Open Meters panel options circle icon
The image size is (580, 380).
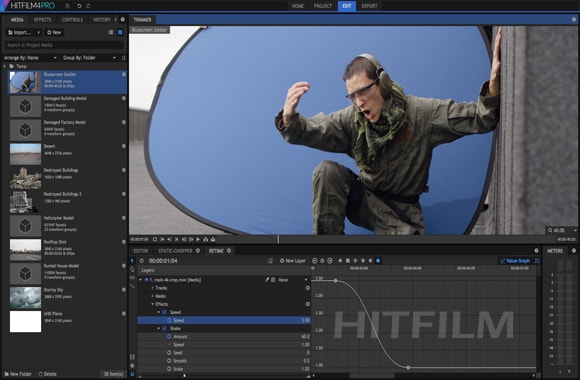pos(574,251)
